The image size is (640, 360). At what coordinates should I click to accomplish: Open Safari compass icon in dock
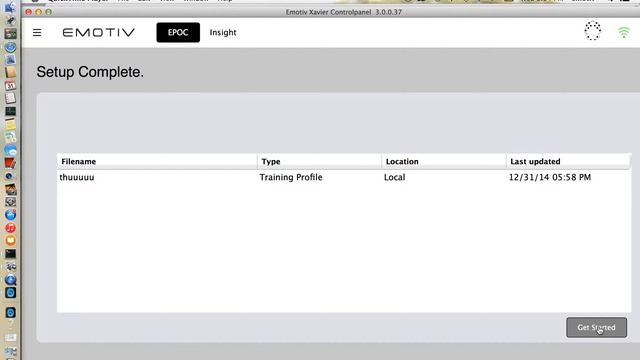tap(11, 47)
